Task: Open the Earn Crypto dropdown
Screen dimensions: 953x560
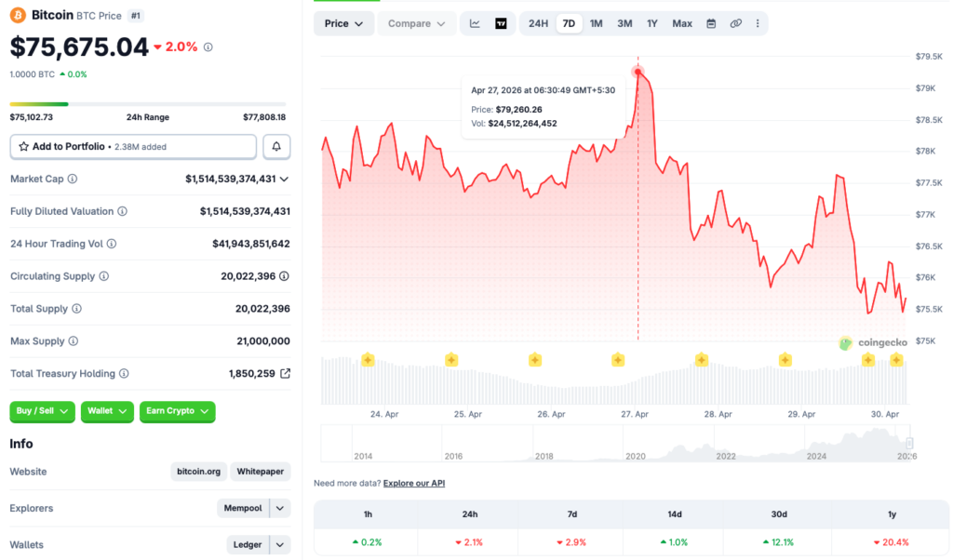Action: [177, 411]
